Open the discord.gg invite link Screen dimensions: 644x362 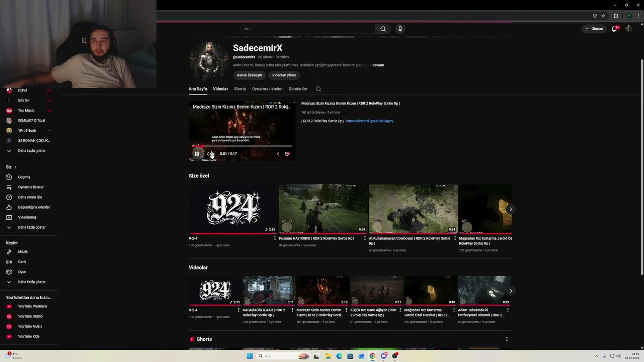tap(369, 121)
